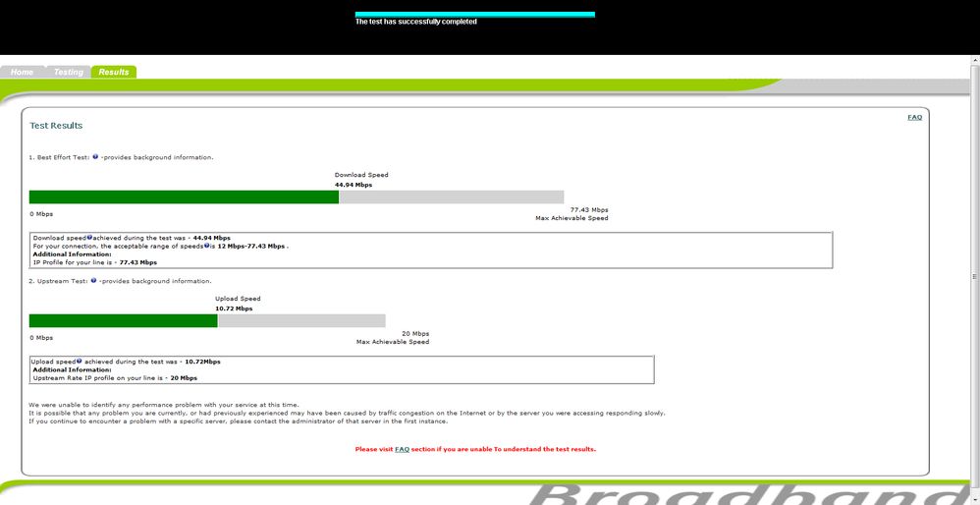Click the help icon next to Best Effort Test
Screen dimensions: 980x505
click(95, 157)
